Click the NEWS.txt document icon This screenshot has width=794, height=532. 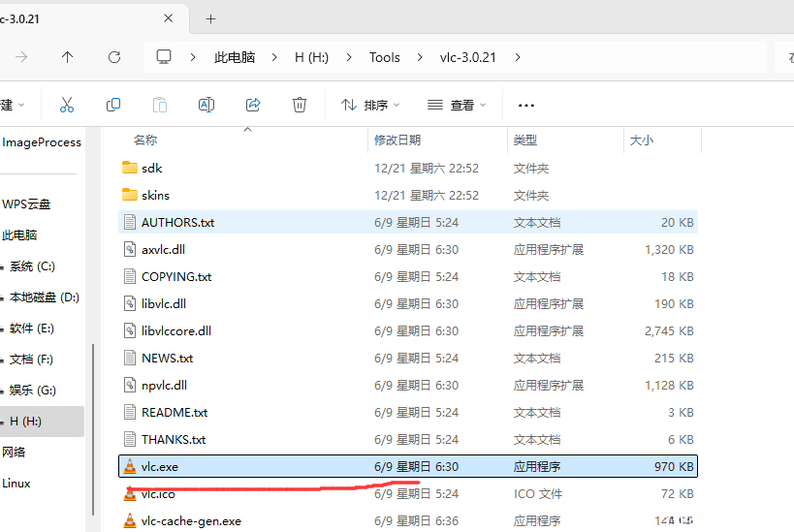click(130, 358)
